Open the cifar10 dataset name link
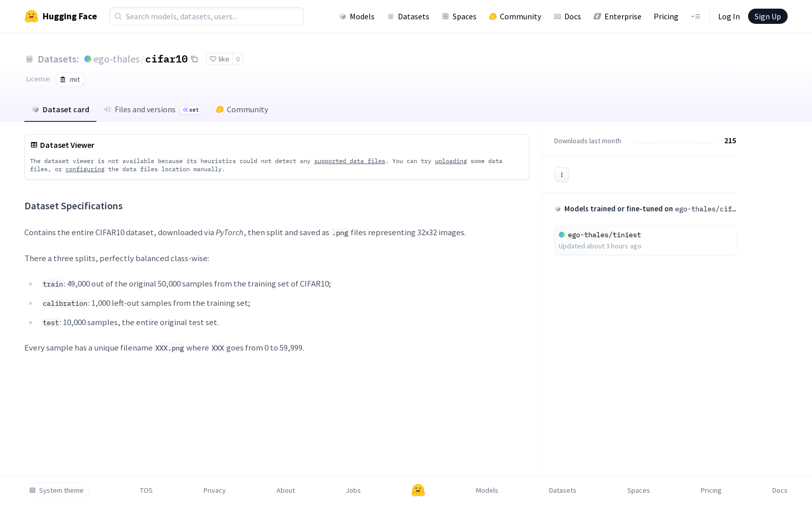This screenshot has height=508, width=812. coord(166,59)
